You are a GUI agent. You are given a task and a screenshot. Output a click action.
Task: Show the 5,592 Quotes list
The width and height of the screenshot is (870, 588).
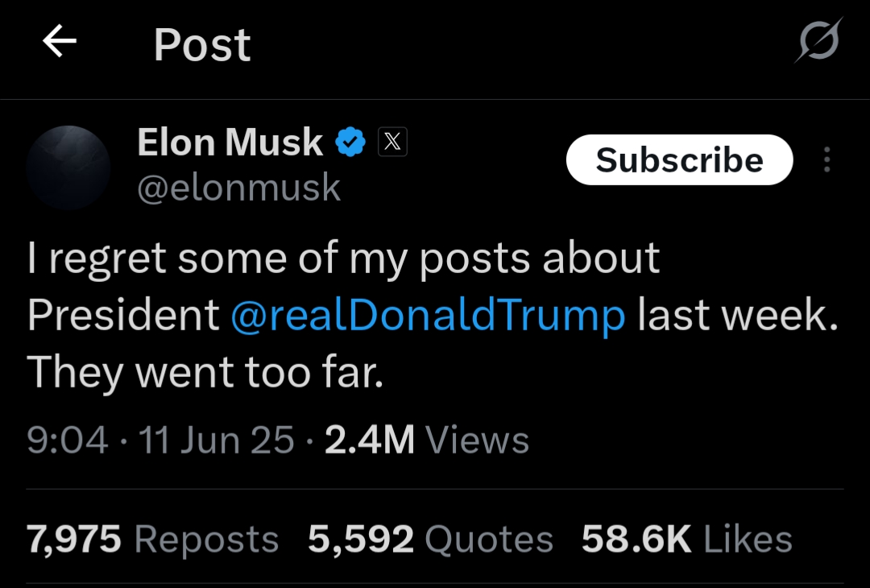point(431,540)
